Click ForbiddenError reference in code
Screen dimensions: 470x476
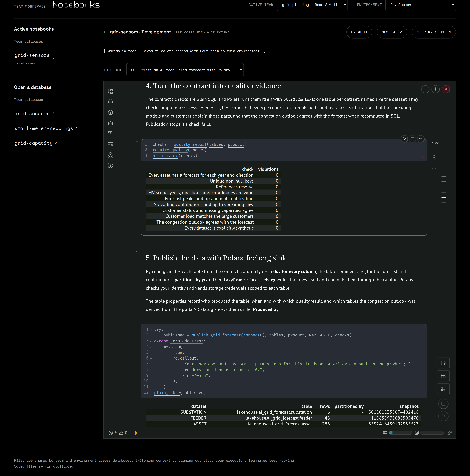click(187, 341)
